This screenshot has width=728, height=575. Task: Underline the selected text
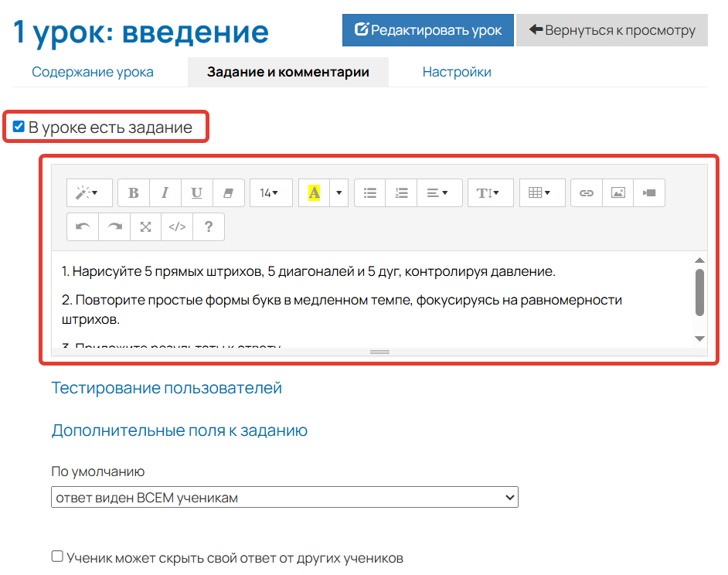(x=196, y=192)
